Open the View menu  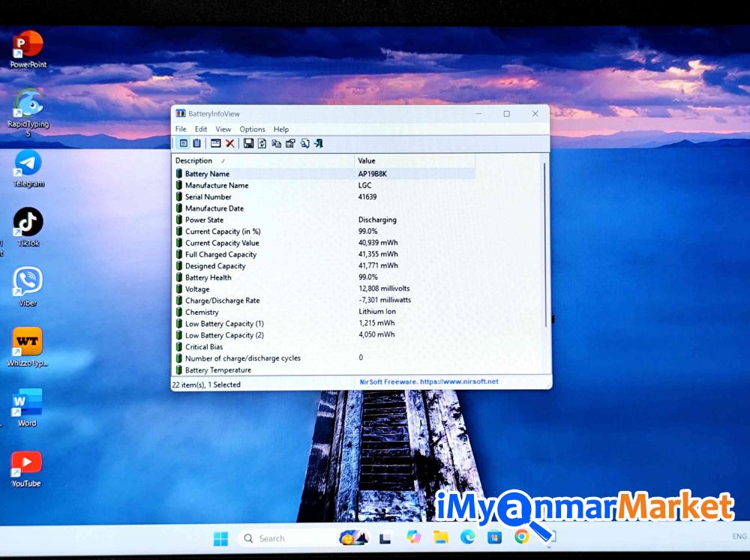click(223, 129)
